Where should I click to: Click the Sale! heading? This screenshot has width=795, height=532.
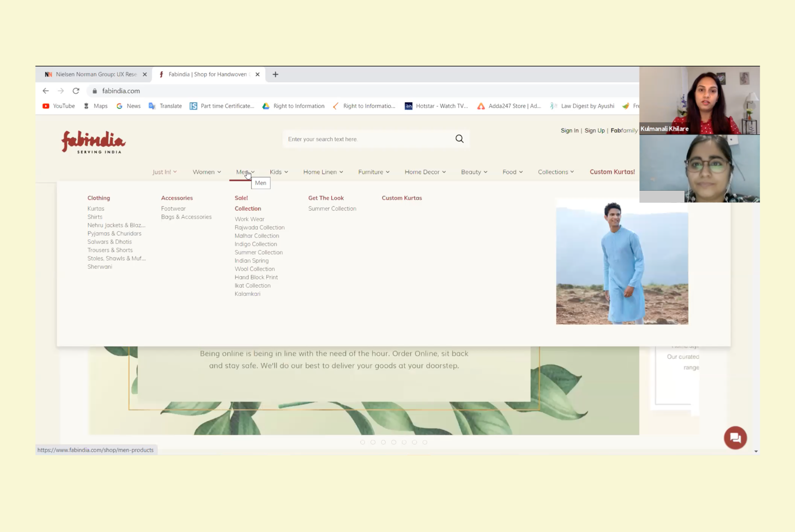coord(241,198)
